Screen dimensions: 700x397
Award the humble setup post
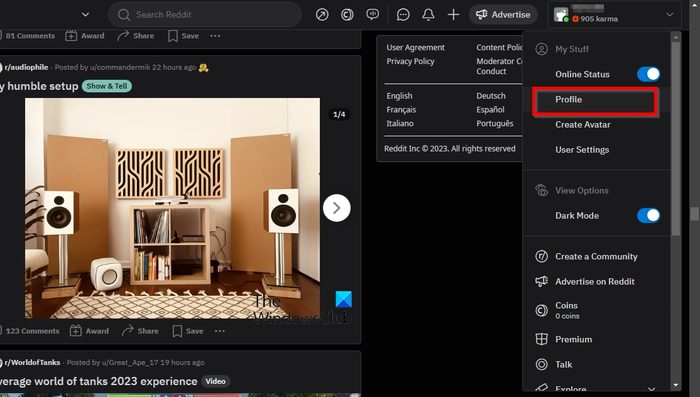click(x=89, y=331)
